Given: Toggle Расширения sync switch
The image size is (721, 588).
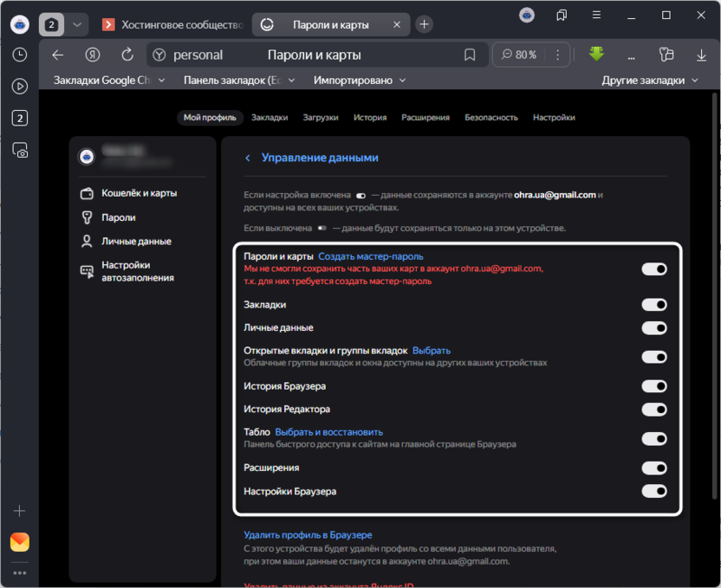Looking at the screenshot, I should (x=654, y=468).
